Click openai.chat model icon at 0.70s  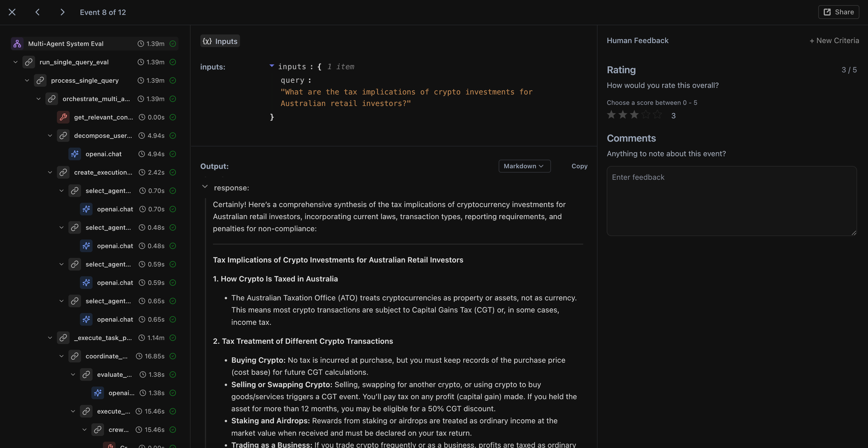coord(86,209)
